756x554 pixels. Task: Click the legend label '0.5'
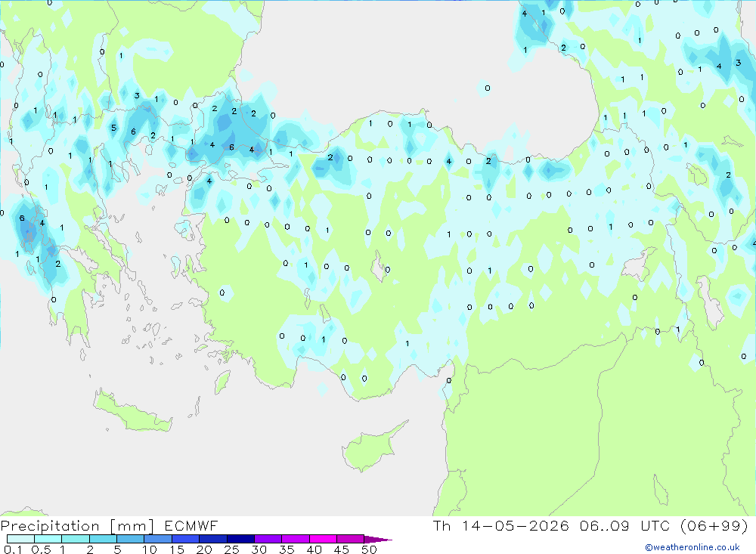pos(41,549)
